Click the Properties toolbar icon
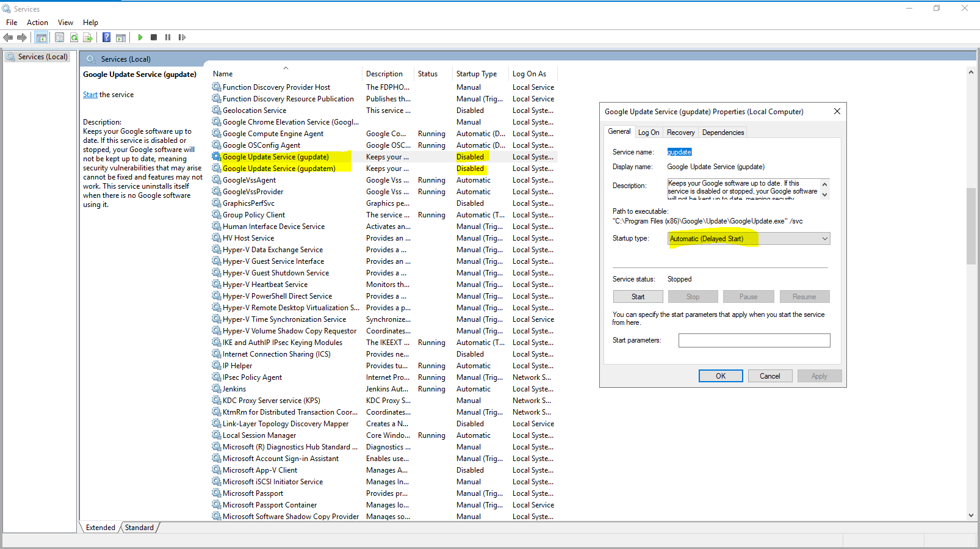 tap(59, 37)
